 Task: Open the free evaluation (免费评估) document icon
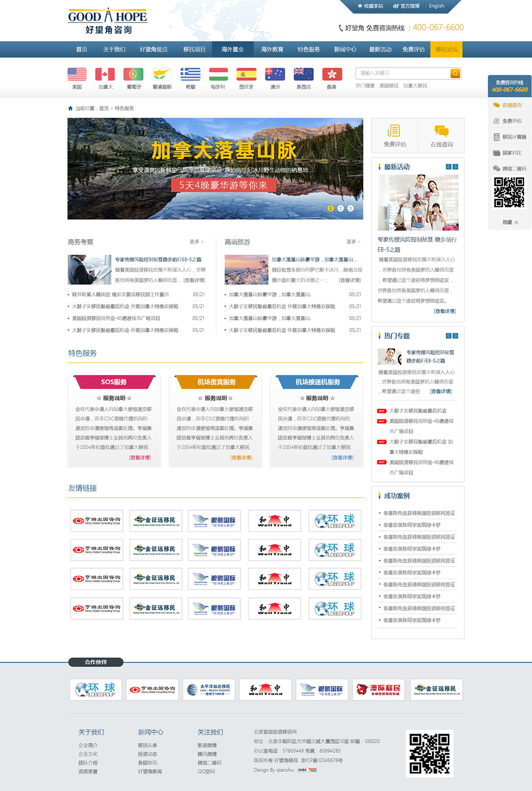394,131
